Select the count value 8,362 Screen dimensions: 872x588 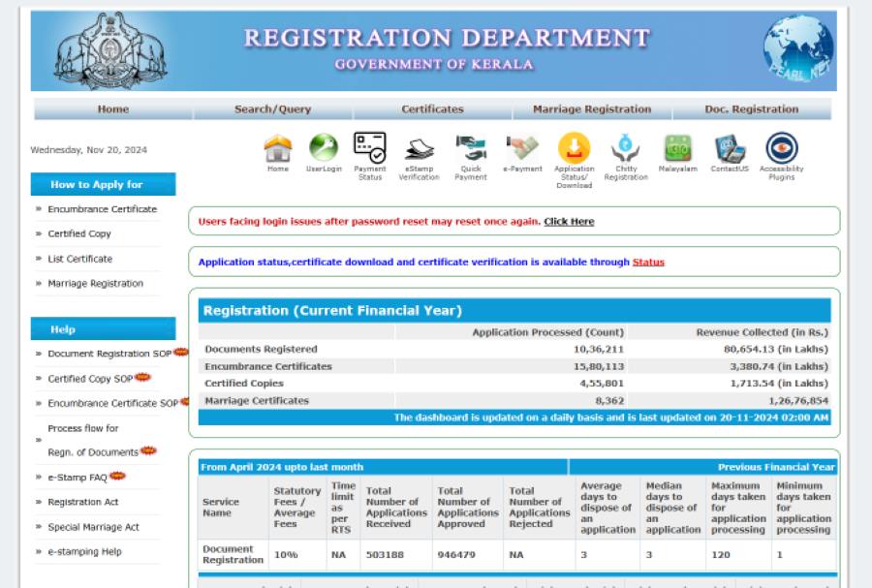(609, 401)
